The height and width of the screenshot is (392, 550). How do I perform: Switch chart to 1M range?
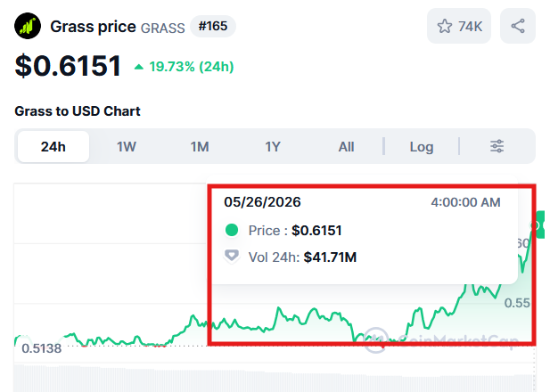[x=200, y=147]
